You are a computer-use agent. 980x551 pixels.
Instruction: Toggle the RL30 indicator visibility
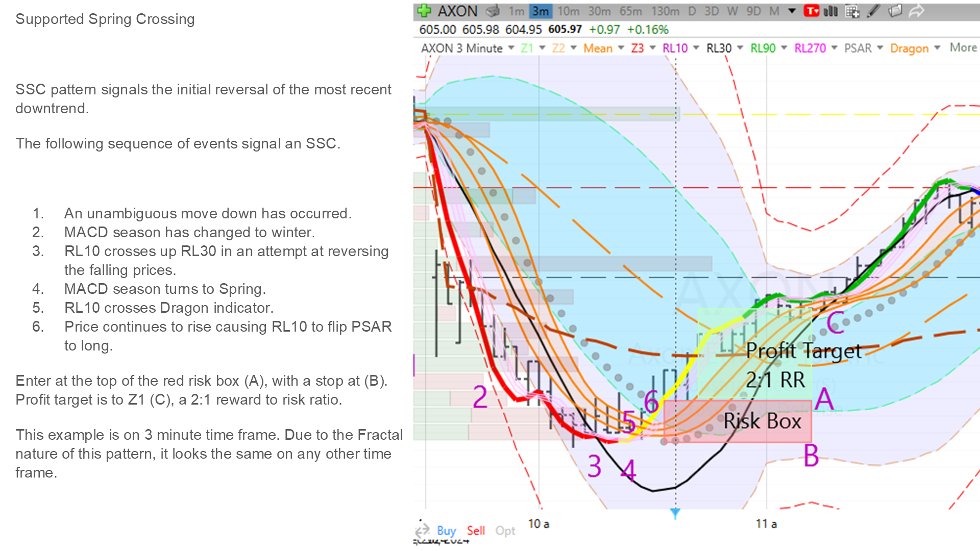click(719, 47)
